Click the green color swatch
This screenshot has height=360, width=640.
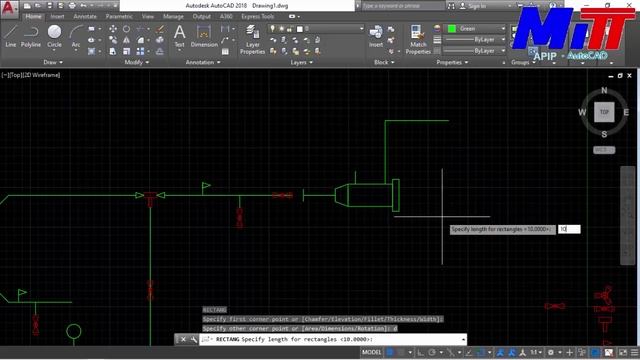point(452,29)
